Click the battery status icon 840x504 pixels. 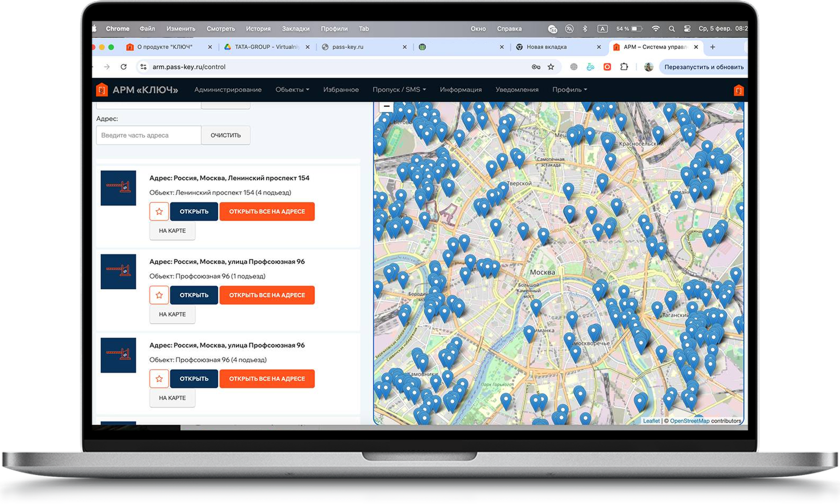[636, 29]
